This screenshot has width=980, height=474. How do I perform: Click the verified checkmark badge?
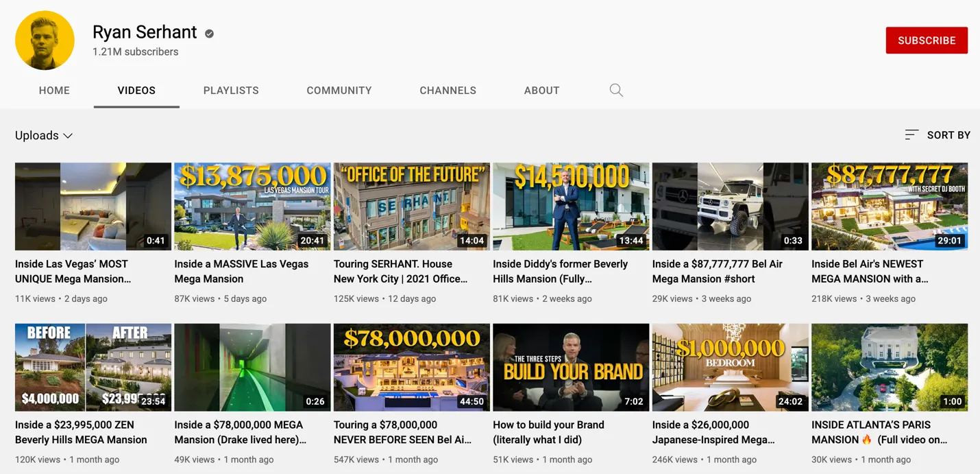(x=210, y=34)
